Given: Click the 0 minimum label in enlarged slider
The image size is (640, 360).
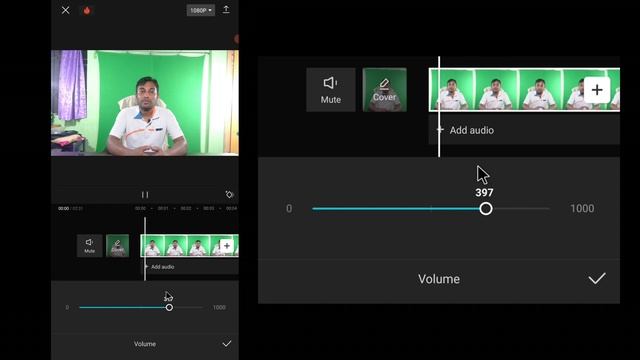Looking at the screenshot, I should 289,209.
